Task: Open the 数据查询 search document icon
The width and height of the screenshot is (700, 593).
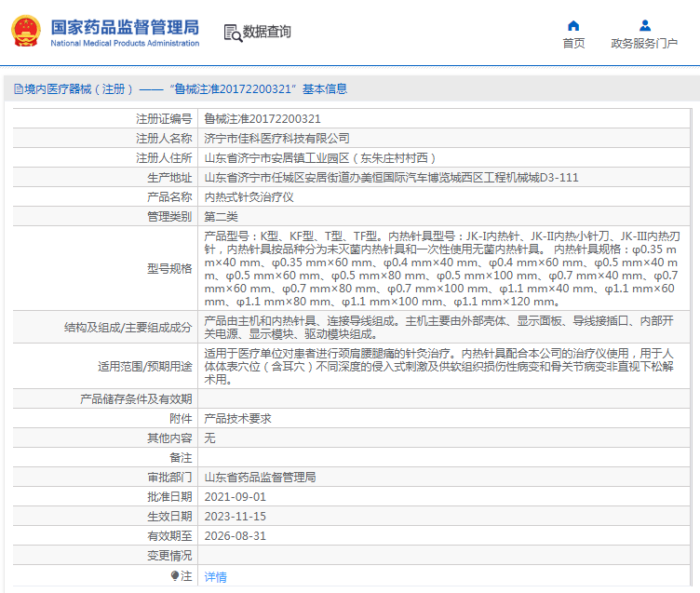Action: 233,33
